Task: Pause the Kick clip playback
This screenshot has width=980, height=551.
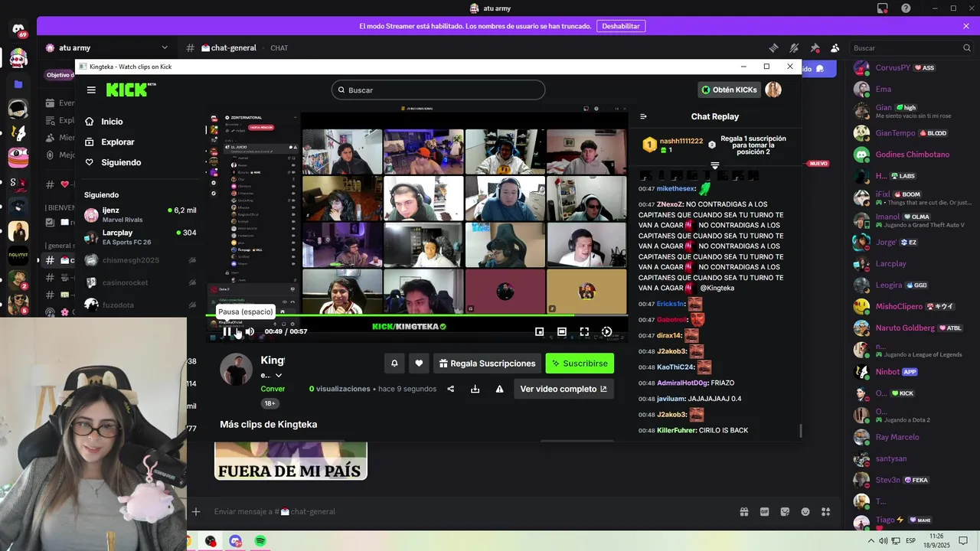Action: [x=227, y=331]
